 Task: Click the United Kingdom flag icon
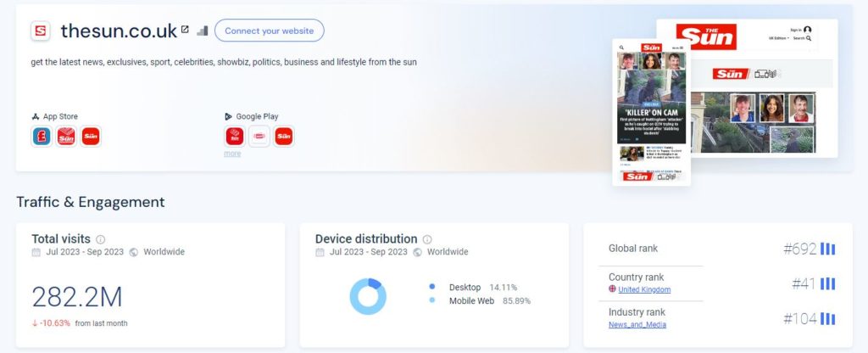coord(612,289)
